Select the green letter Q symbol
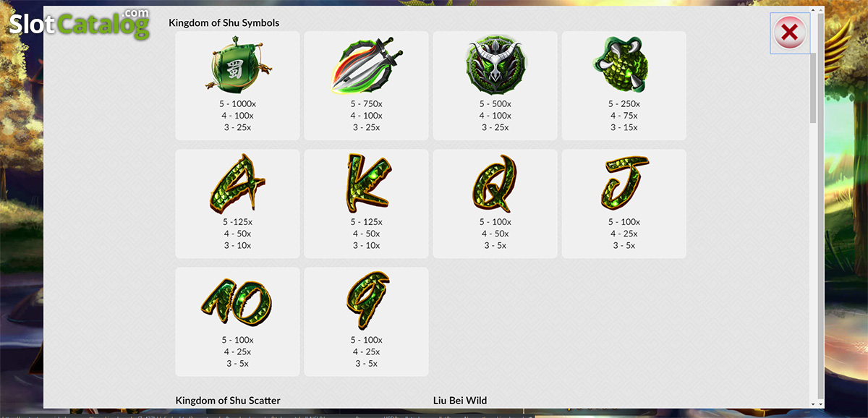 click(x=496, y=184)
